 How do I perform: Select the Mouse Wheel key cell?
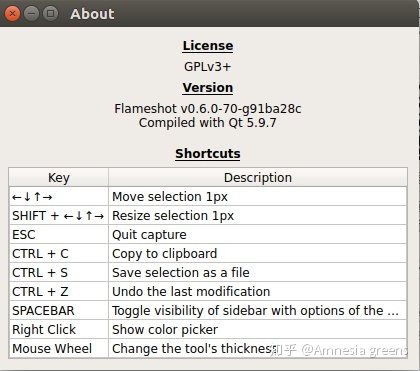[59, 348]
